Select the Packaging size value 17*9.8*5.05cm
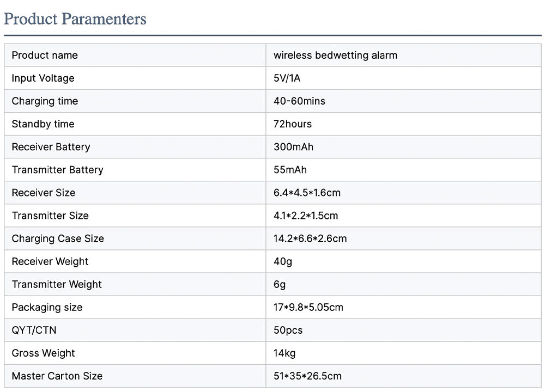 (x=308, y=307)
